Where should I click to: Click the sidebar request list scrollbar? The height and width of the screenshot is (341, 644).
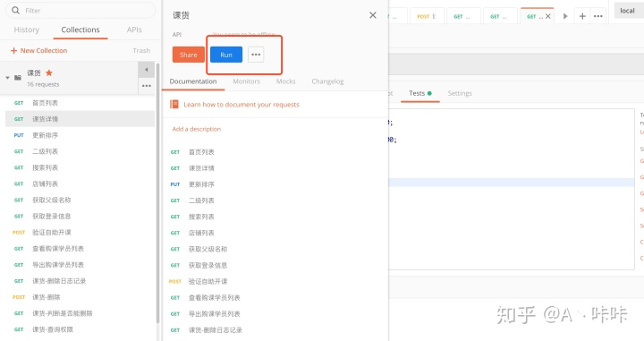pos(157,193)
